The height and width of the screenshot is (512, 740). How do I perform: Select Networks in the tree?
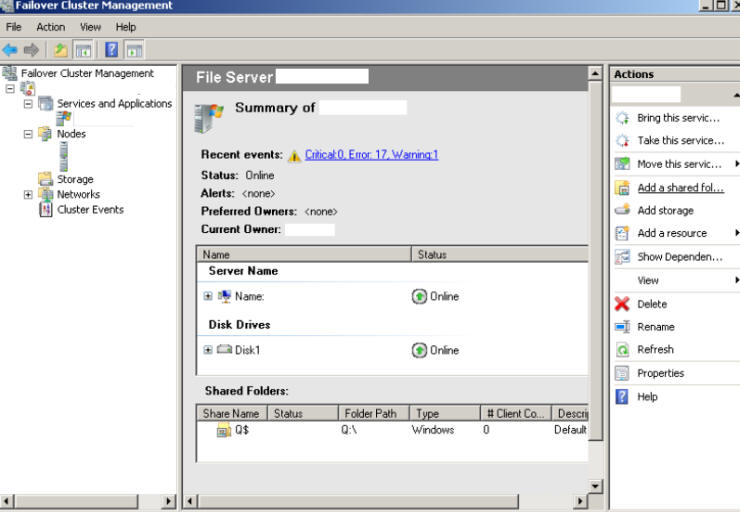pos(78,194)
